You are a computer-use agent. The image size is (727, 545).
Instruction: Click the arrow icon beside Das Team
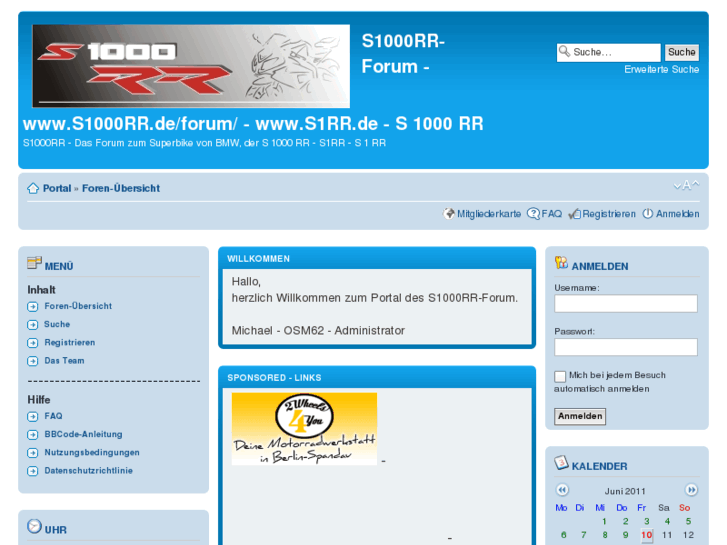[x=32, y=361]
